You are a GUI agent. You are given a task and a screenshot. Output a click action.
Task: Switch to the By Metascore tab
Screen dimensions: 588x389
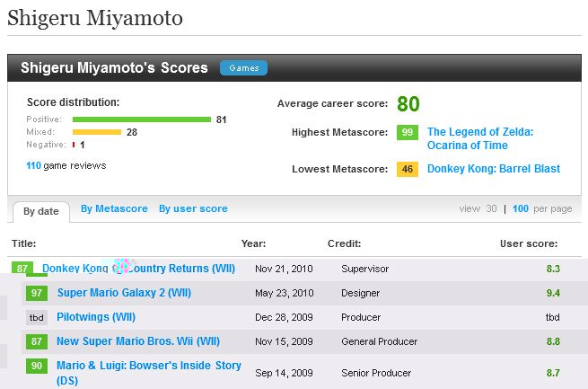[x=114, y=208]
